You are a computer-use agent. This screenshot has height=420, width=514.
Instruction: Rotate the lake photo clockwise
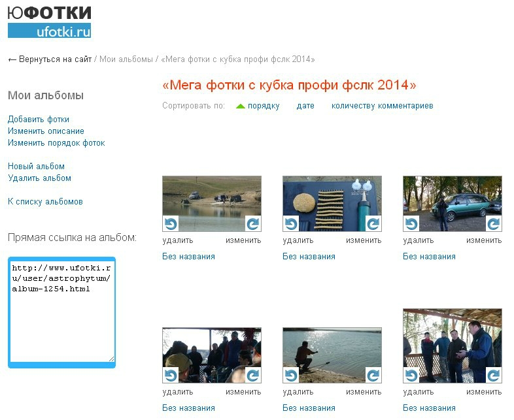[x=253, y=224]
